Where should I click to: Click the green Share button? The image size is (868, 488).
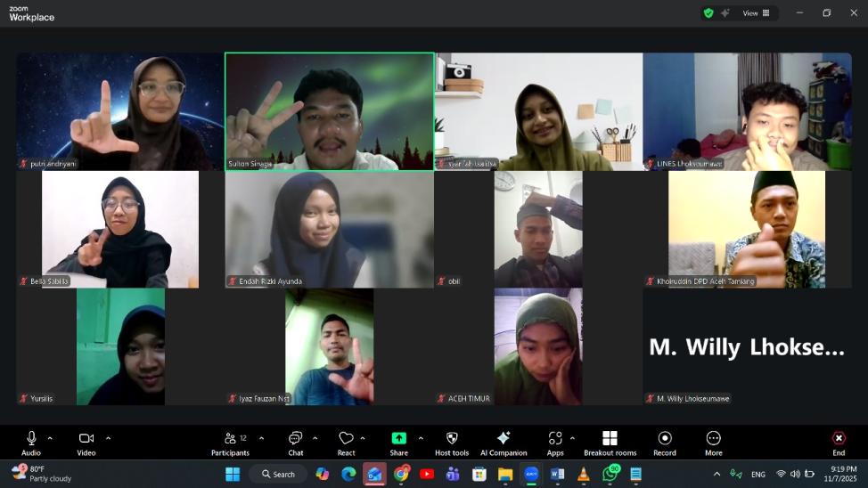(x=398, y=438)
